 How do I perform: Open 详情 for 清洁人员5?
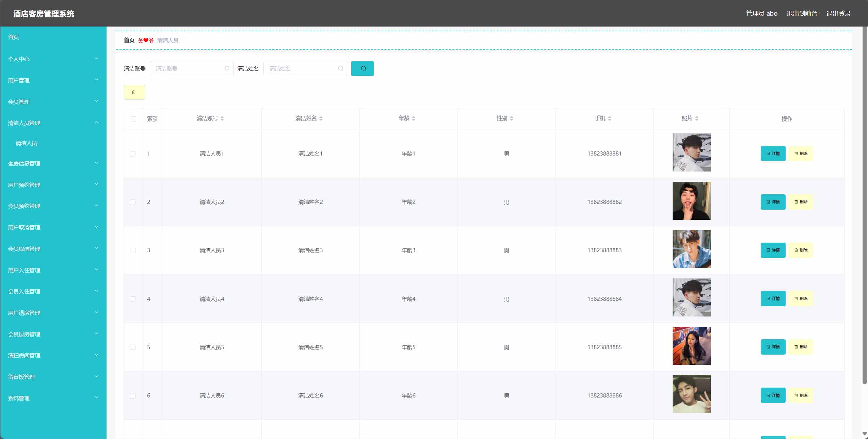click(773, 347)
